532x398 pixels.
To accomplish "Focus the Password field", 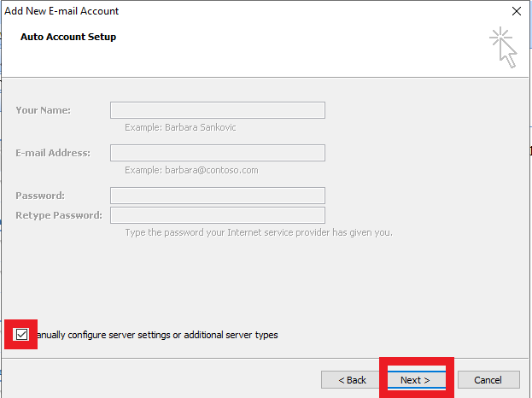I will pyautogui.click(x=217, y=196).
